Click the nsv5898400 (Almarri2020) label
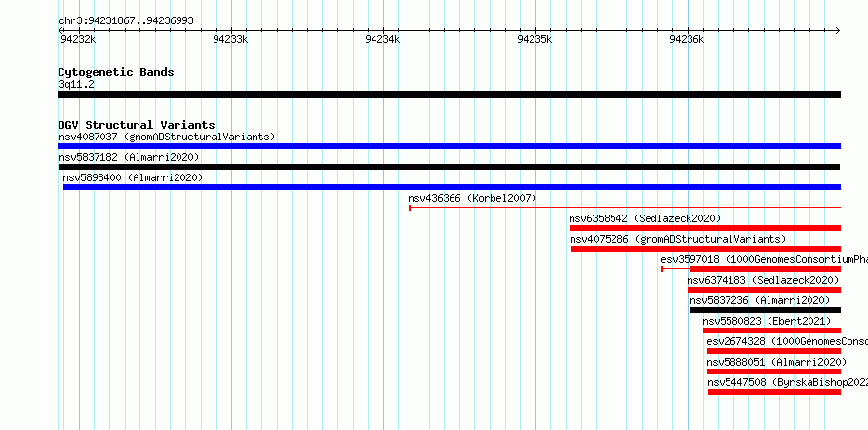This screenshot has height=430, width=868. [133, 177]
